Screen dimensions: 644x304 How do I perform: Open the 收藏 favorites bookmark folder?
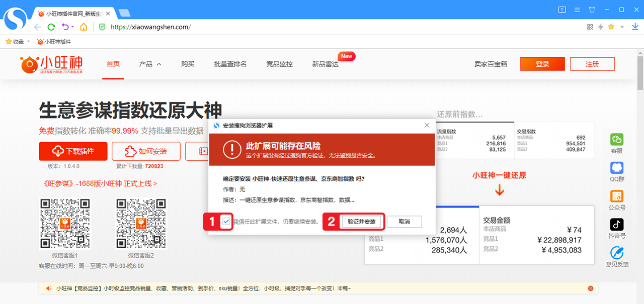(x=15, y=42)
